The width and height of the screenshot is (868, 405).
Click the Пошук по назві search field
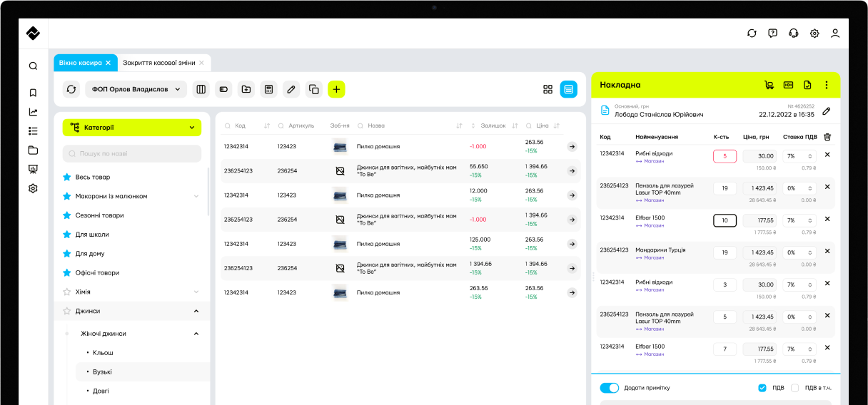[x=132, y=154]
